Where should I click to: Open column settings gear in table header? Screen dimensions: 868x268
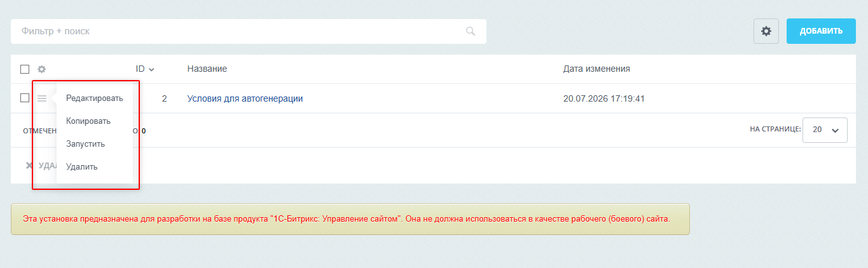click(42, 69)
